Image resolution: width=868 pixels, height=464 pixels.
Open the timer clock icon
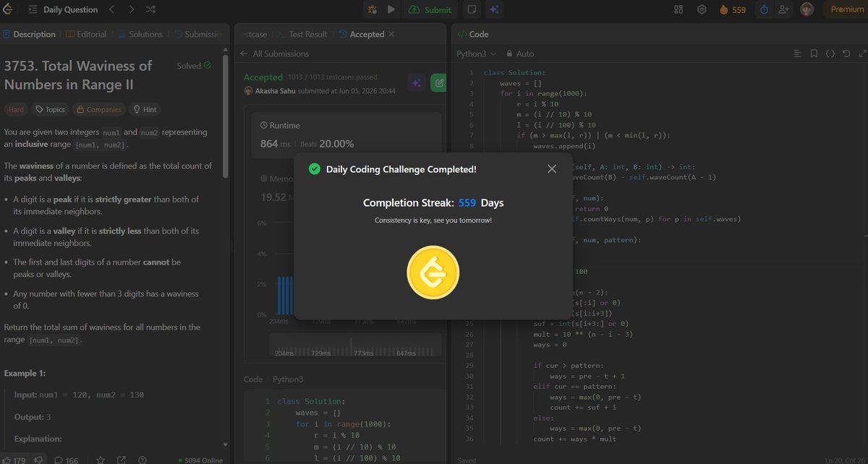(765, 9)
